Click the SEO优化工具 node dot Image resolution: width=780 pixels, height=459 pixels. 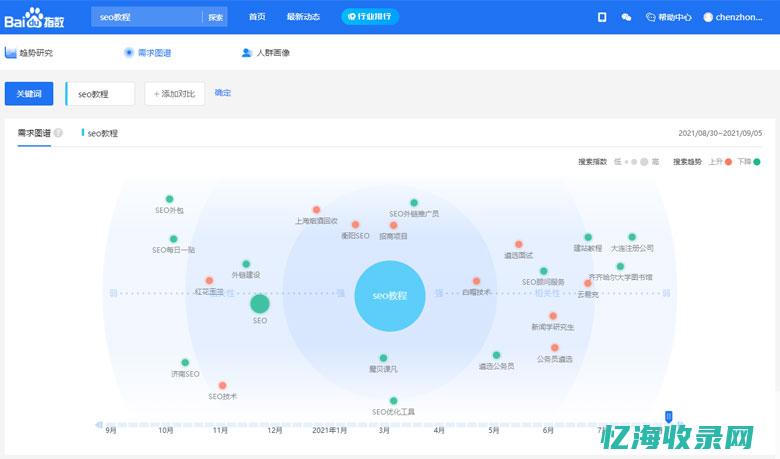tap(393, 400)
